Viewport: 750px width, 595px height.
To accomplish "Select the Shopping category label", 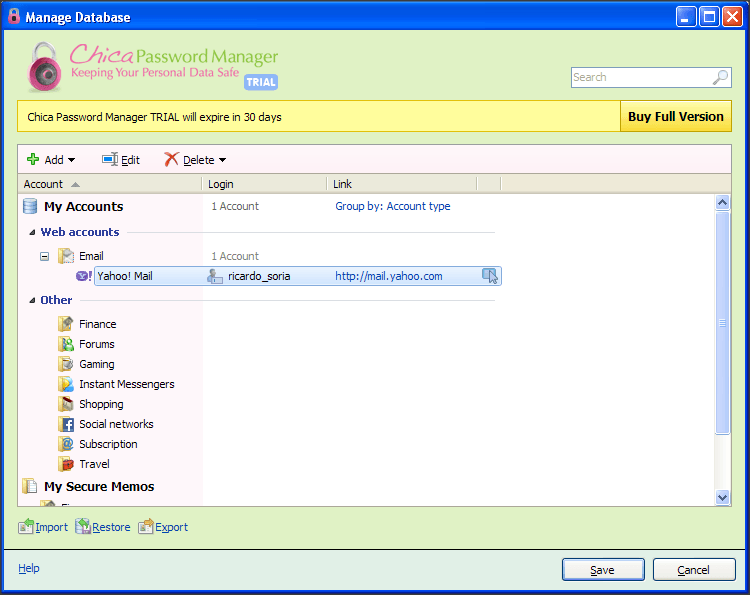I will click(101, 405).
